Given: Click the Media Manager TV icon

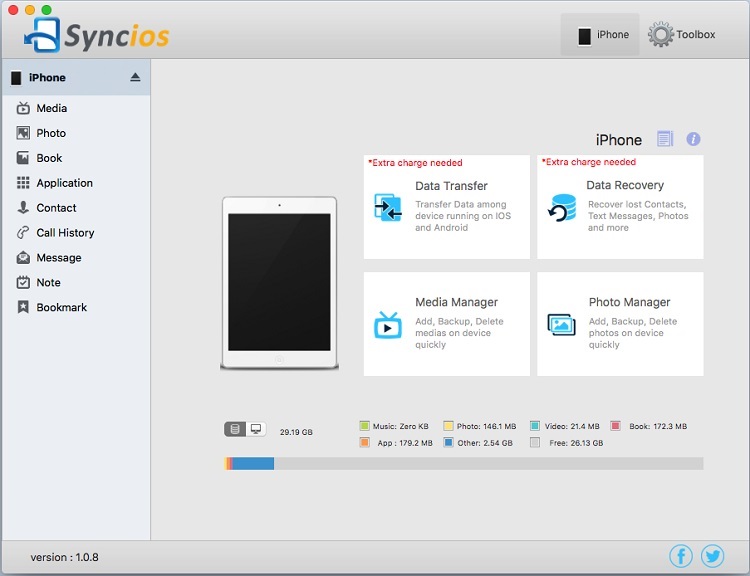Looking at the screenshot, I should click(388, 325).
